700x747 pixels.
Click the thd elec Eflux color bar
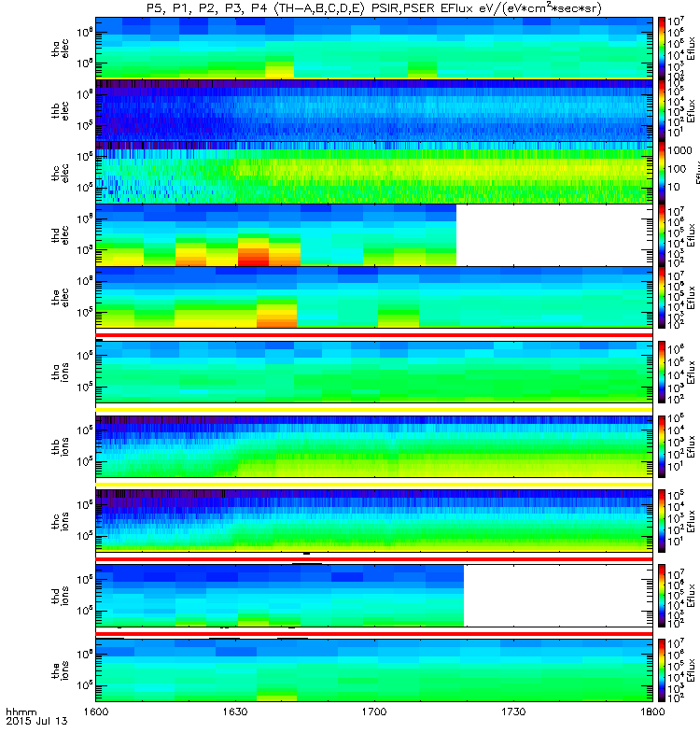click(662, 235)
